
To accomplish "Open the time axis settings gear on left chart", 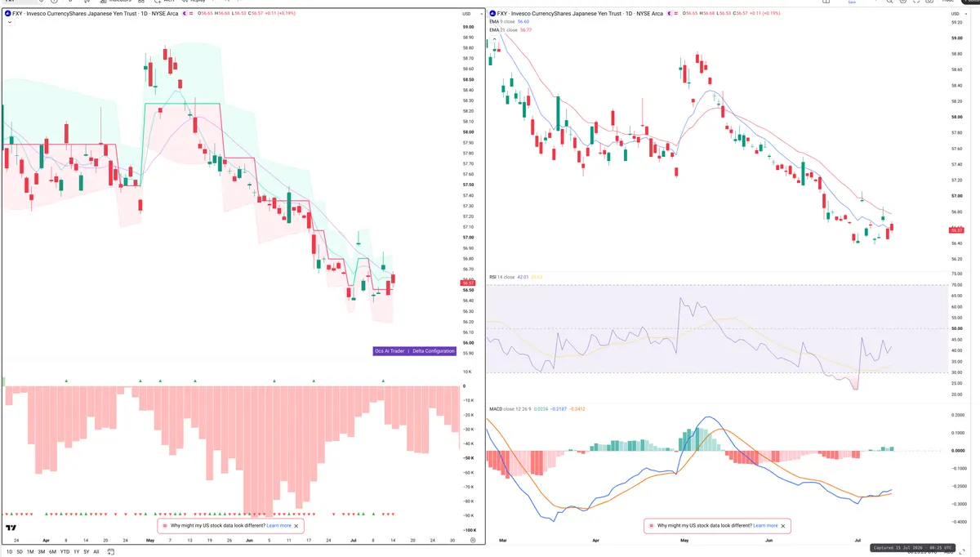I will (473, 540).
